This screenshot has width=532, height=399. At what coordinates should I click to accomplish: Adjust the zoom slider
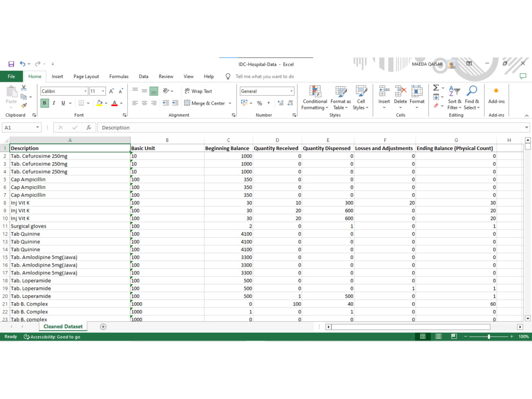pyautogui.click(x=488, y=336)
